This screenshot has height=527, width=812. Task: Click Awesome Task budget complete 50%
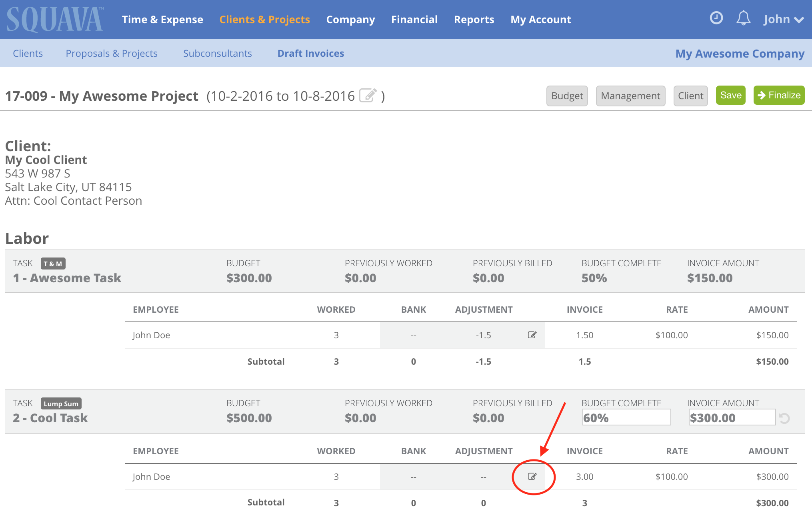pyautogui.click(x=594, y=278)
